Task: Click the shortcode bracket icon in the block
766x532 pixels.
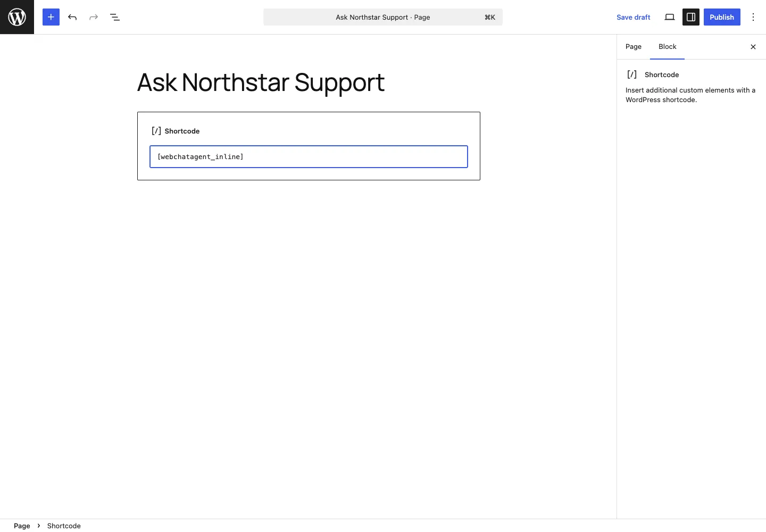Action: tap(156, 131)
